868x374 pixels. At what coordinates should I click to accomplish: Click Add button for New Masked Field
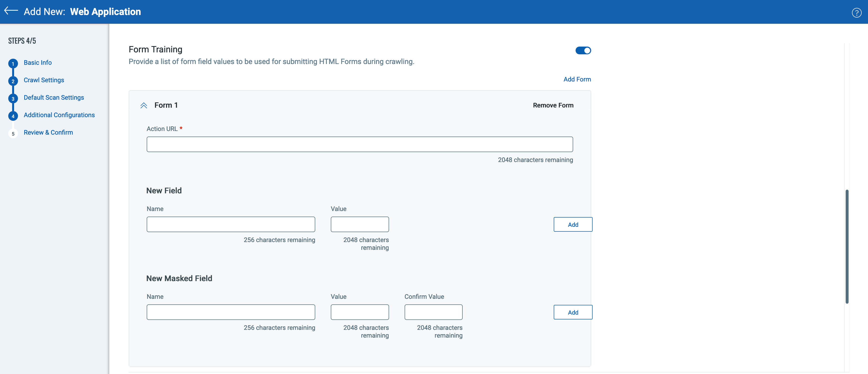pyautogui.click(x=572, y=312)
